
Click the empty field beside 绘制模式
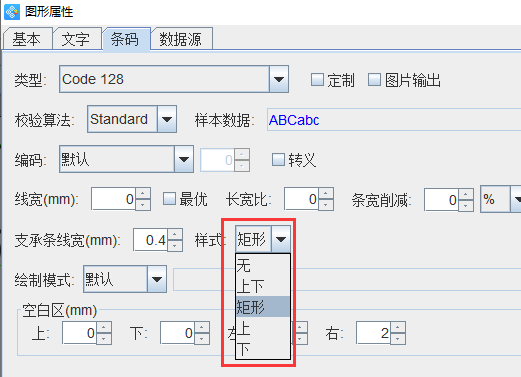click(347, 279)
